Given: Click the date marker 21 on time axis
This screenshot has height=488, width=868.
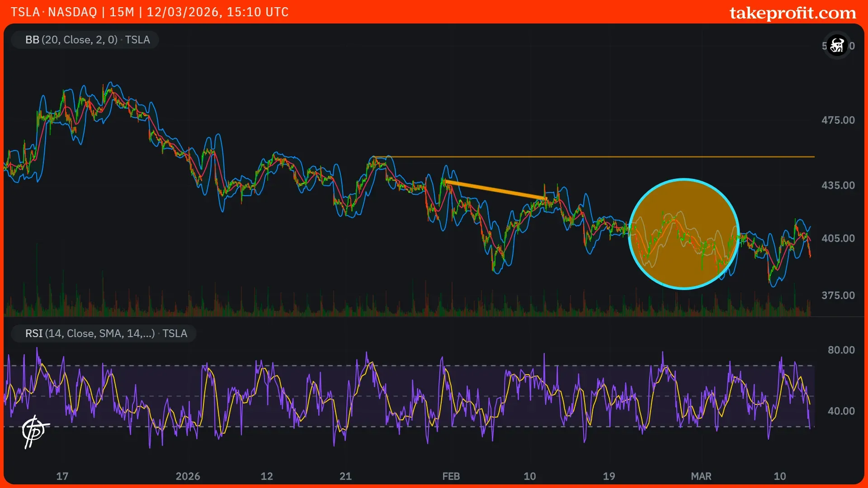Looking at the screenshot, I should click(345, 476).
